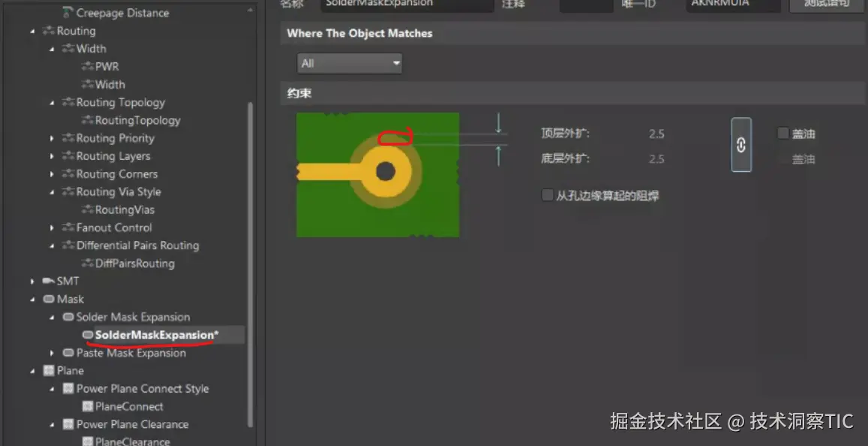Click the Routing Corners icon

coord(68,174)
